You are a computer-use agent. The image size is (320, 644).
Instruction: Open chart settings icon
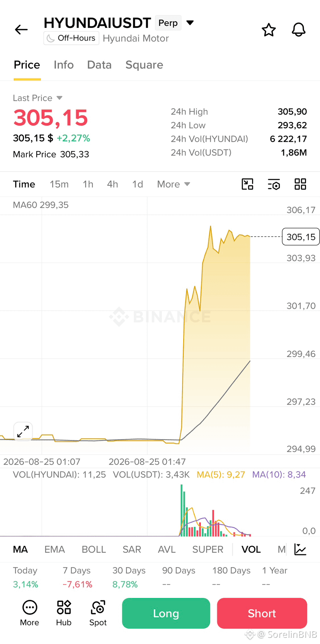(x=274, y=184)
